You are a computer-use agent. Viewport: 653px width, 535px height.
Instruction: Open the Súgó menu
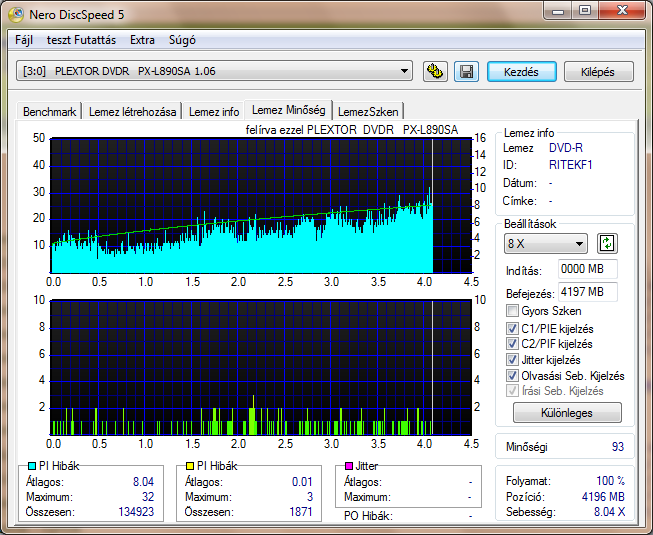(182, 40)
